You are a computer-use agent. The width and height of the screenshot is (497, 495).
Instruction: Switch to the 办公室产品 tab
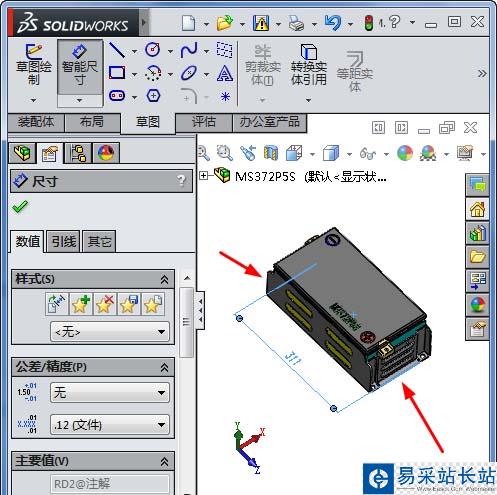[x=269, y=122]
